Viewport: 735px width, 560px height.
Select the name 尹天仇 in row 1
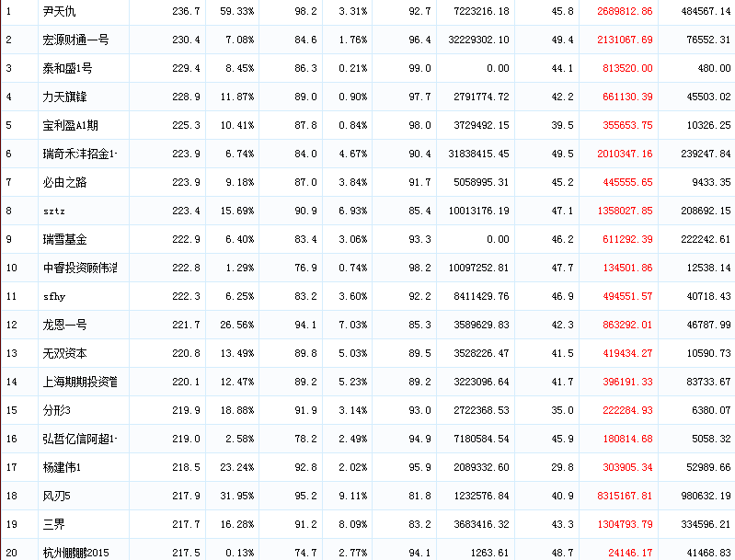(59, 11)
